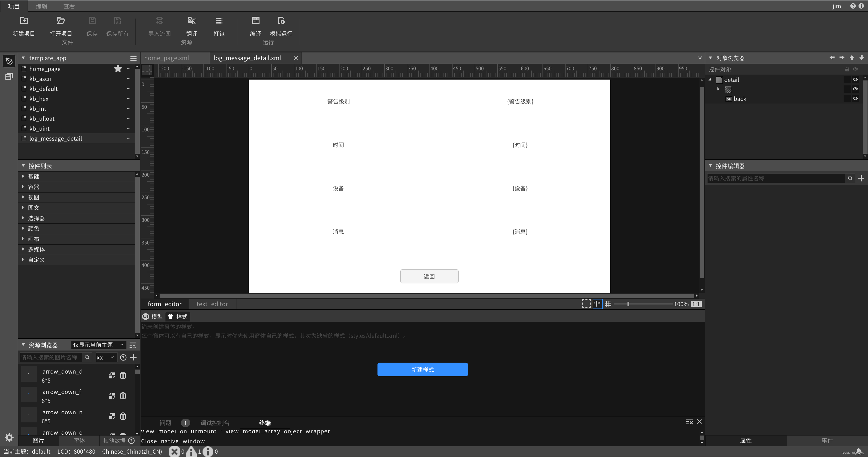
Task: Switch to 事件 events tab
Action: point(827,441)
